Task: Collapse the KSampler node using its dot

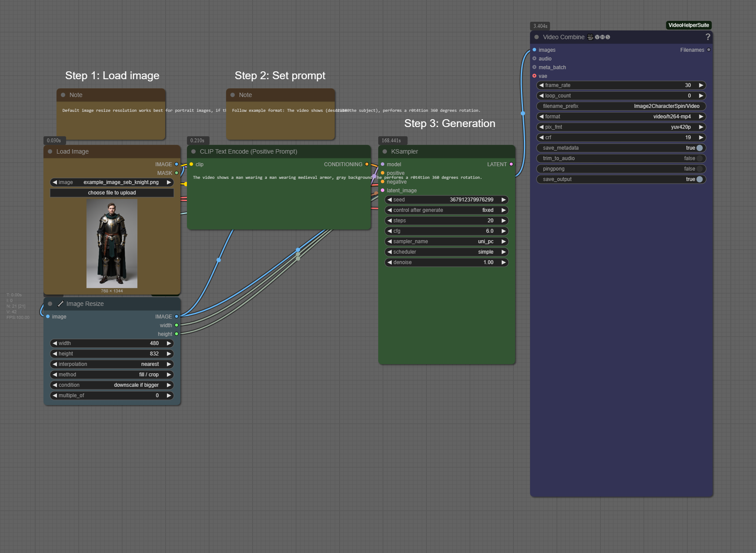Action: 385,151
